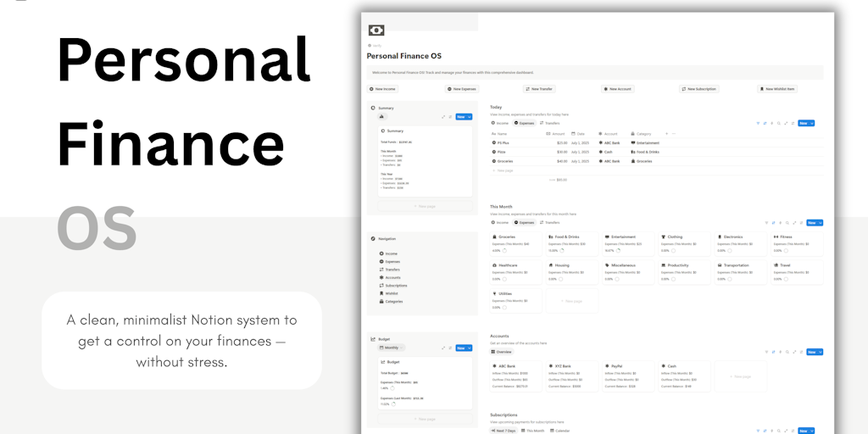
Task: Open Categories link in Navigation panel
Action: (391, 302)
